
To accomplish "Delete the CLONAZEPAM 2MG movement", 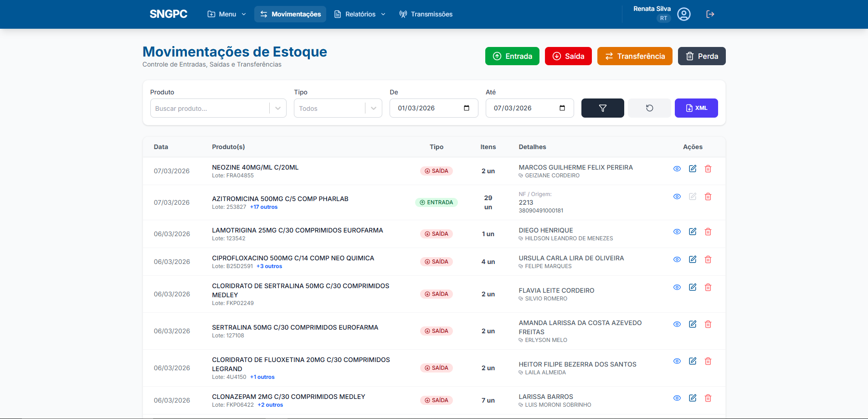I will click(x=708, y=398).
